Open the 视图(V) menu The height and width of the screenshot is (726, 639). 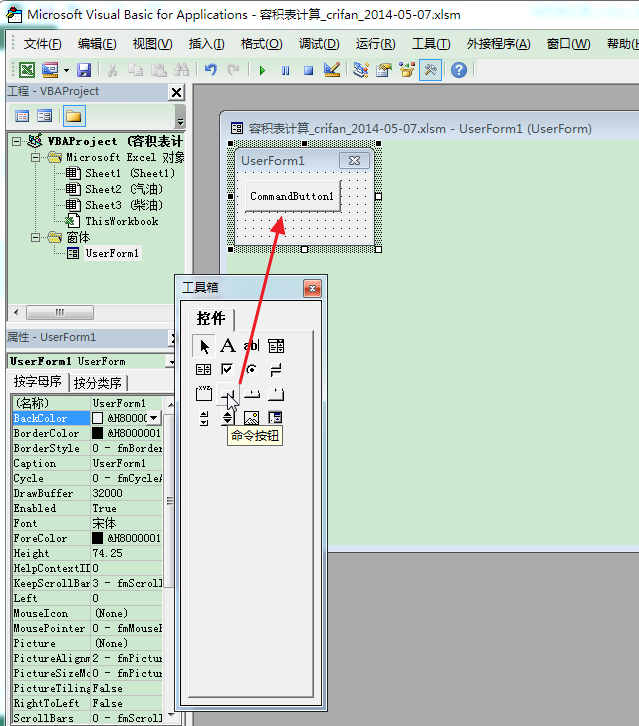click(152, 44)
